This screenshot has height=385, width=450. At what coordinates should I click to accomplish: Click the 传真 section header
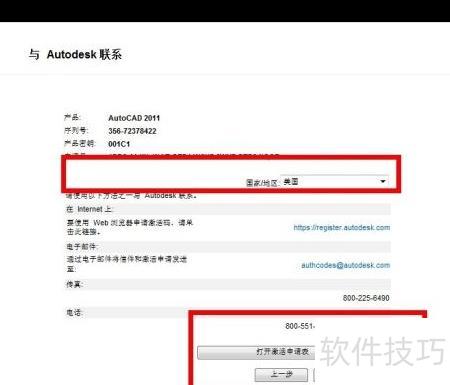228,284
